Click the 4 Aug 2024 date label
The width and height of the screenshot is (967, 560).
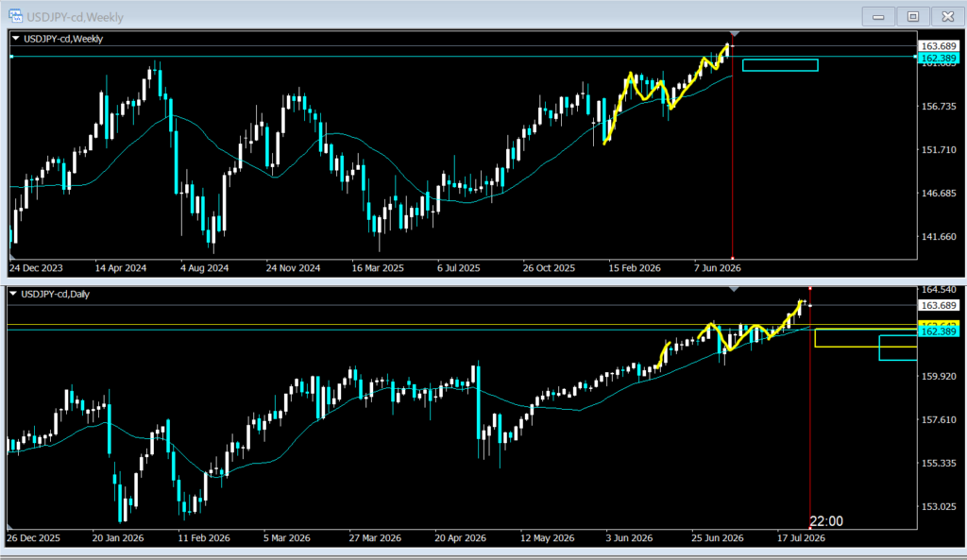(x=205, y=268)
